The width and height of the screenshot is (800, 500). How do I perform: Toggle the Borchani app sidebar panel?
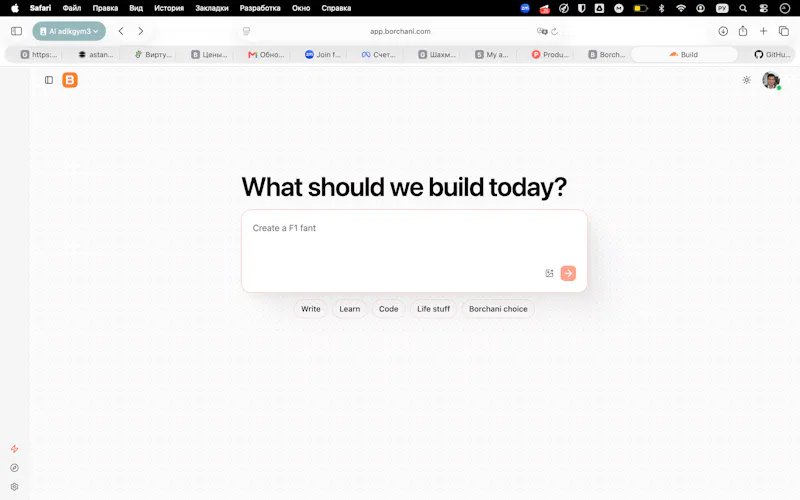(49, 80)
